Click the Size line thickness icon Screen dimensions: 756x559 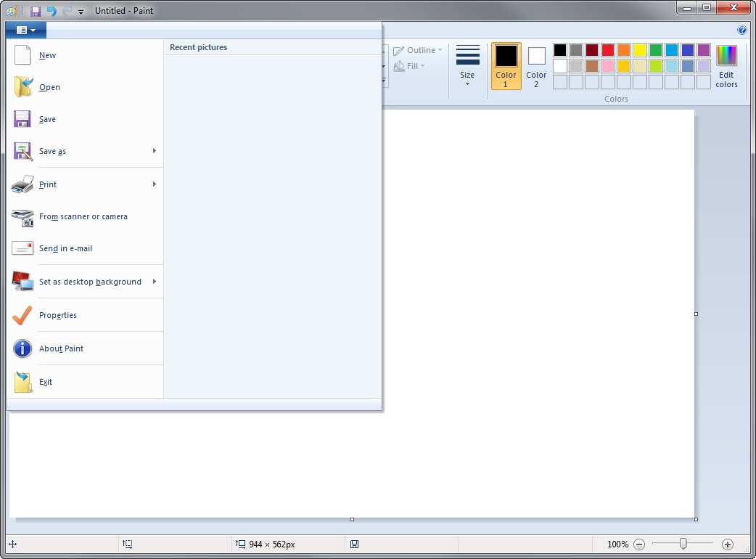468,55
